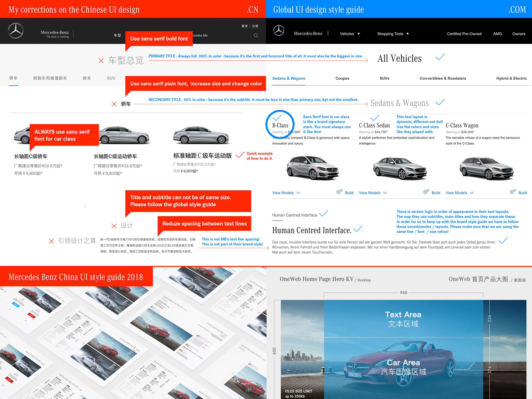Viewport: 532px width, 399px height.
Task: Open the search magnifier on the Chinese site header
Action: click(256, 35)
